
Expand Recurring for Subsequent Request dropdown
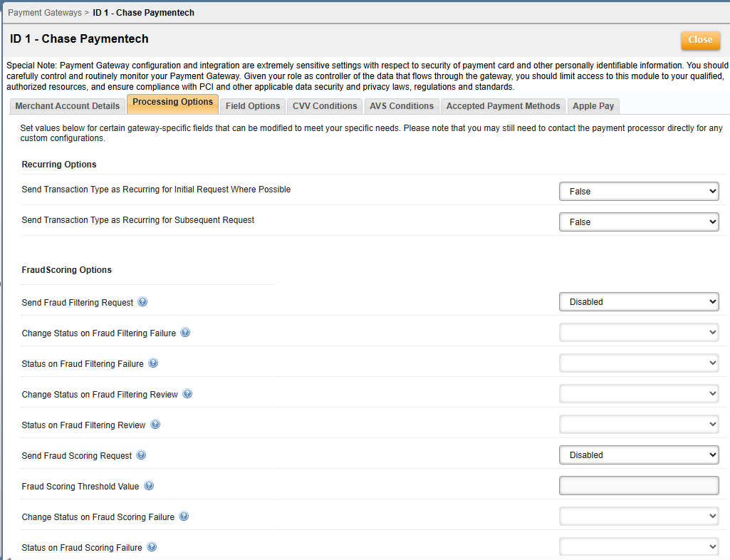(x=639, y=222)
